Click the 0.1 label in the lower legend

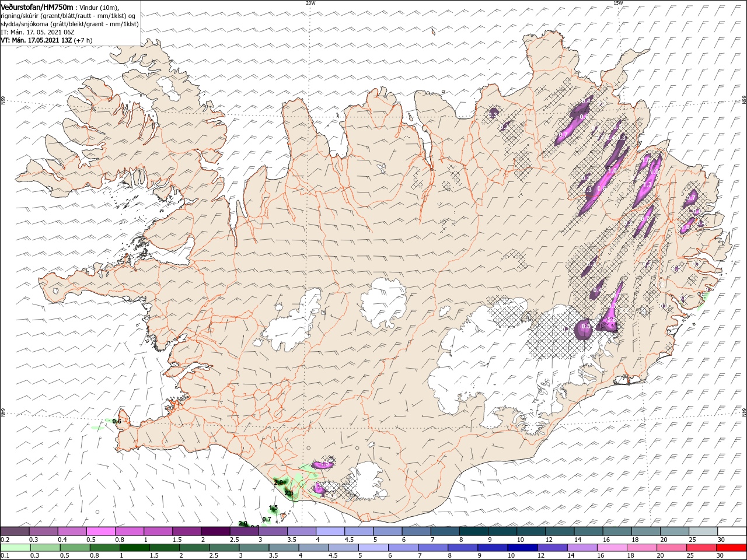(5, 556)
